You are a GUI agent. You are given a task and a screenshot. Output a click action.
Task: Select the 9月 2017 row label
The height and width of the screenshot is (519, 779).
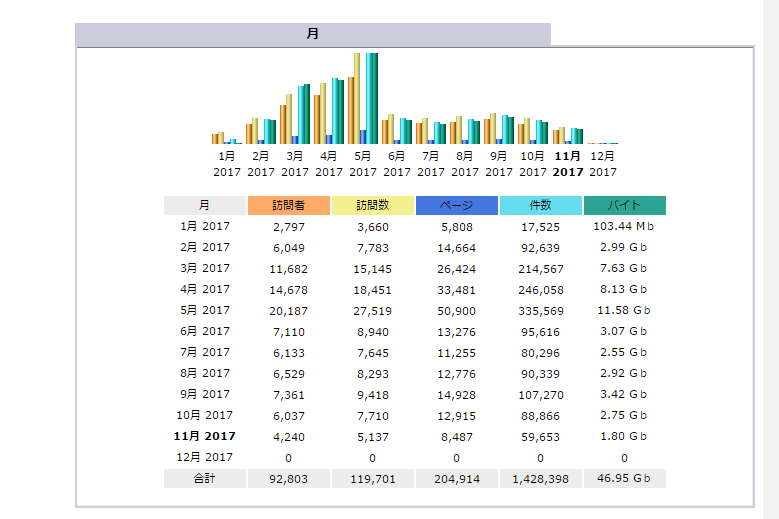pos(205,394)
